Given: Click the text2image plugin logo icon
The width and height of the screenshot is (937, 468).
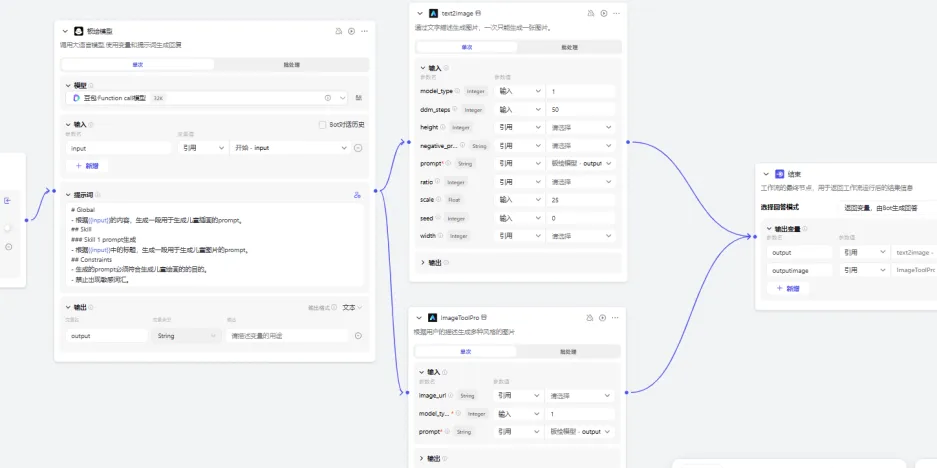Looking at the screenshot, I should 434,13.
